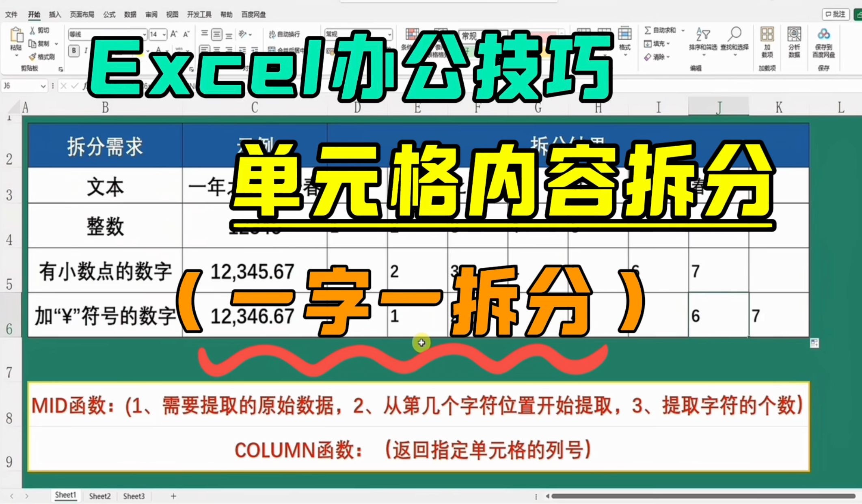Save to Baidu Netdisk (保存到百度网盘)
Screen dimensions: 862x504
pyautogui.click(x=823, y=43)
